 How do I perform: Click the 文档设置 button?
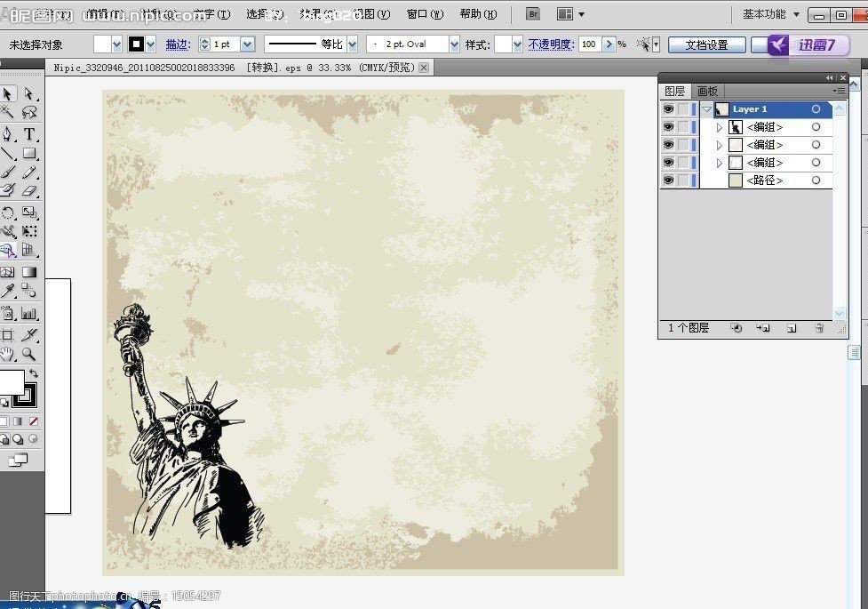click(x=706, y=44)
